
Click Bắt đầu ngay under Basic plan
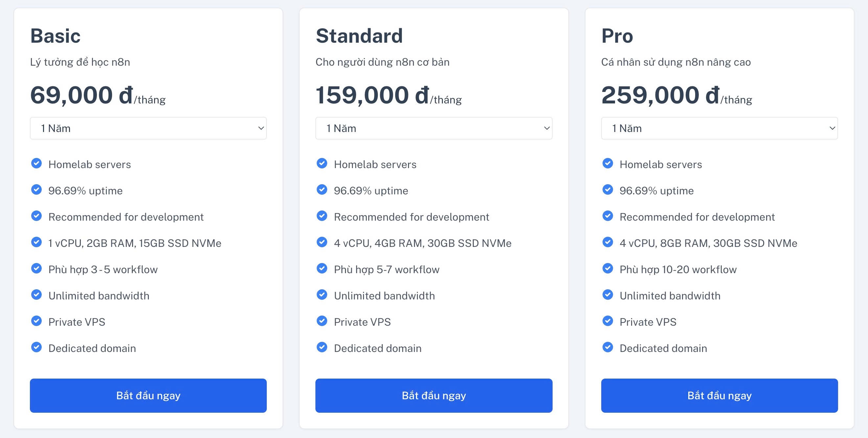coord(148,396)
